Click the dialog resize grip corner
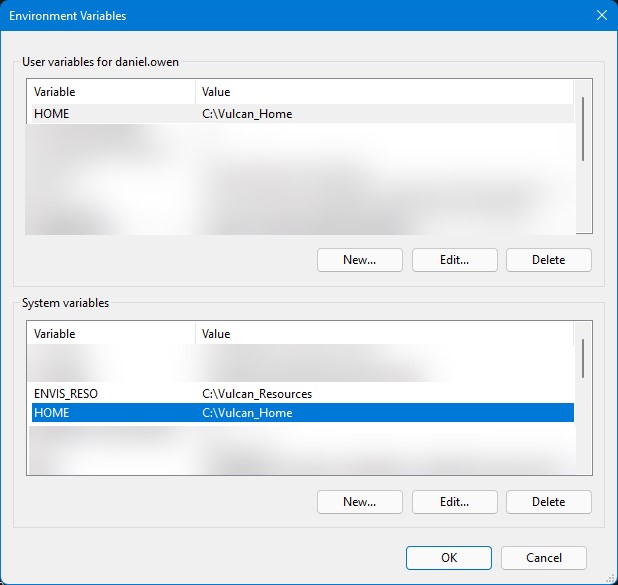Screen dimensions: 618x585 612,579
